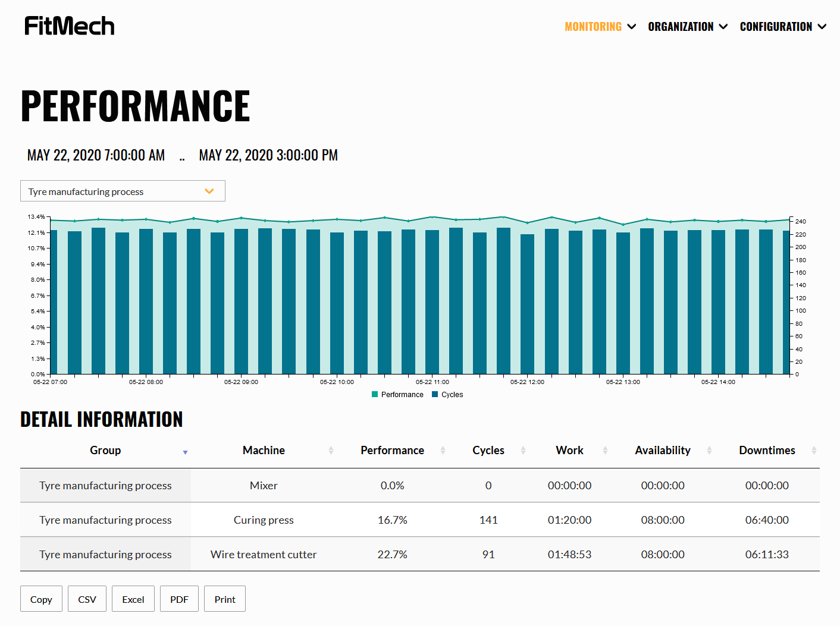Image resolution: width=840 pixels, height=626 pixels.
Task: Edit the start date May 22, 2020 7:00:00 AM
Action: (x=96, y=155)
